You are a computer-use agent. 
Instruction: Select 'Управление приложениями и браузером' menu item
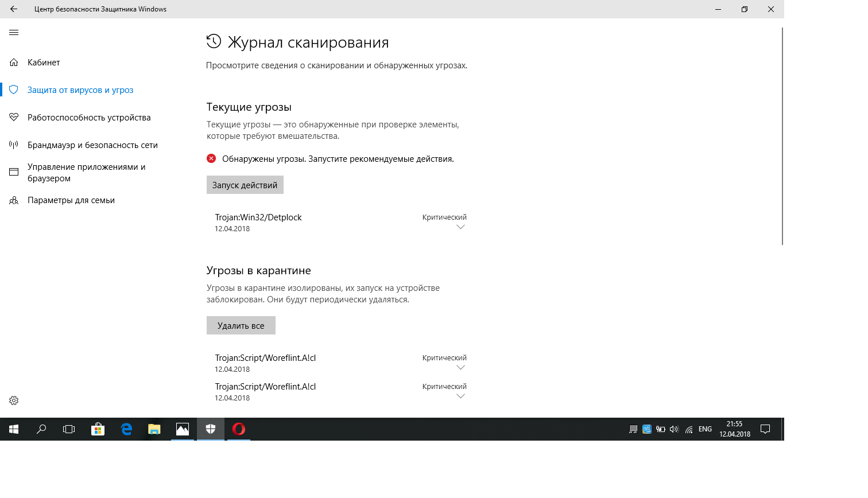[x=86, y=173]
